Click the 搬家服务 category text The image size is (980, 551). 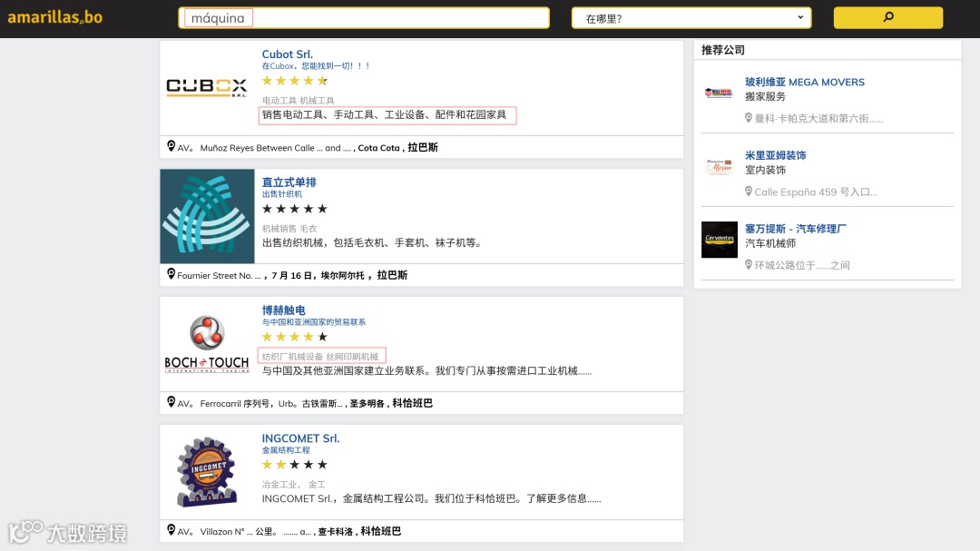click(x=765, y=96)
